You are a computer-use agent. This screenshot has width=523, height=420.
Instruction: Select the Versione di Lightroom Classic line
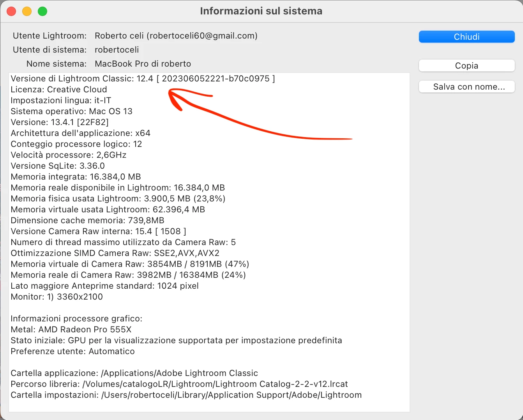(143, 79)
